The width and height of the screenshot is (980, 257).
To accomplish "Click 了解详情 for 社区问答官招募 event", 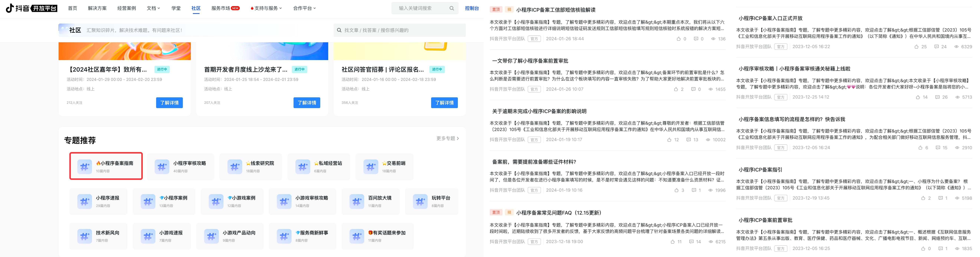I will (x=444, y=103).
